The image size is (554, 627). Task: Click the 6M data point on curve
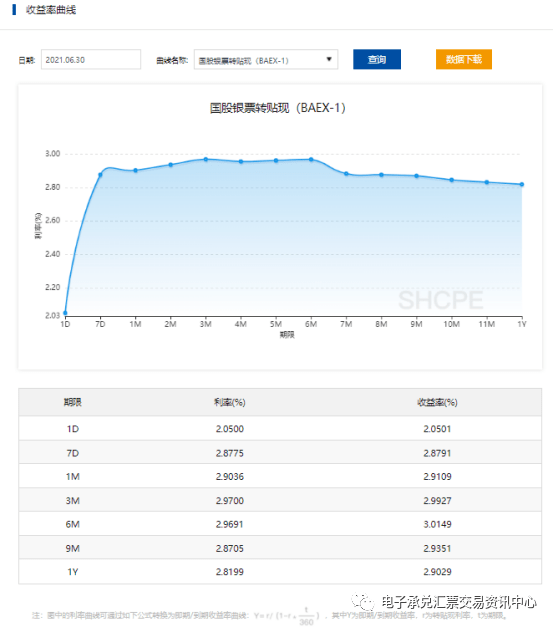tap(311, 160)
